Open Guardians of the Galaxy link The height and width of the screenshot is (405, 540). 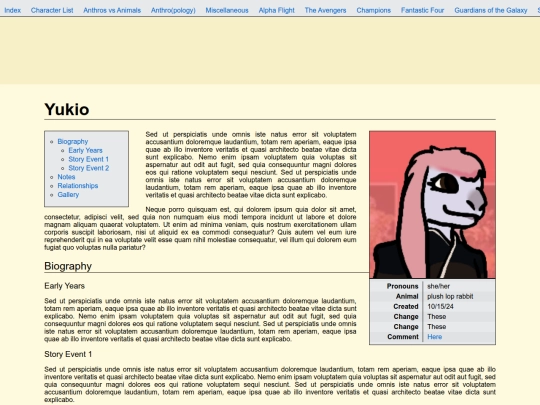click(491, 10)
